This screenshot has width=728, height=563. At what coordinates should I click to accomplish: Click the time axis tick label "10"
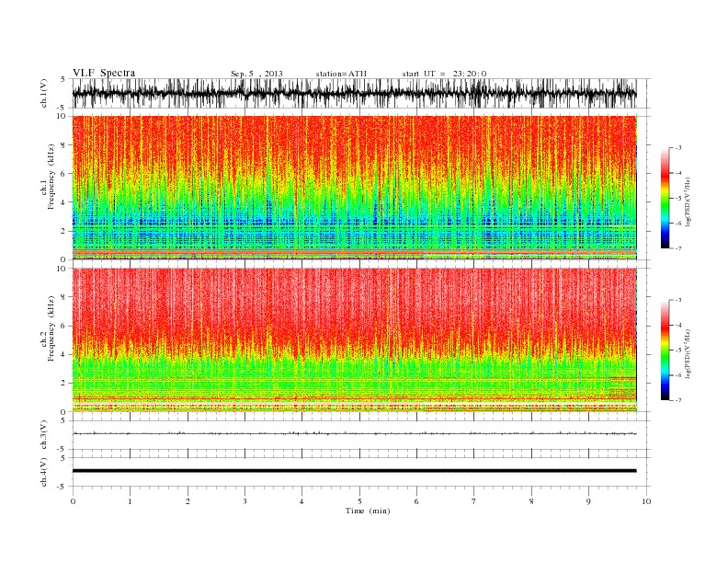pyautogui.click(x=646, y=501)
